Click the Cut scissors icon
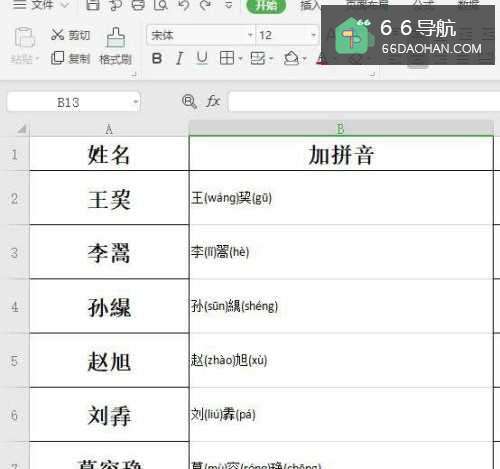The image size is (500, 469). tap(57, 35)
